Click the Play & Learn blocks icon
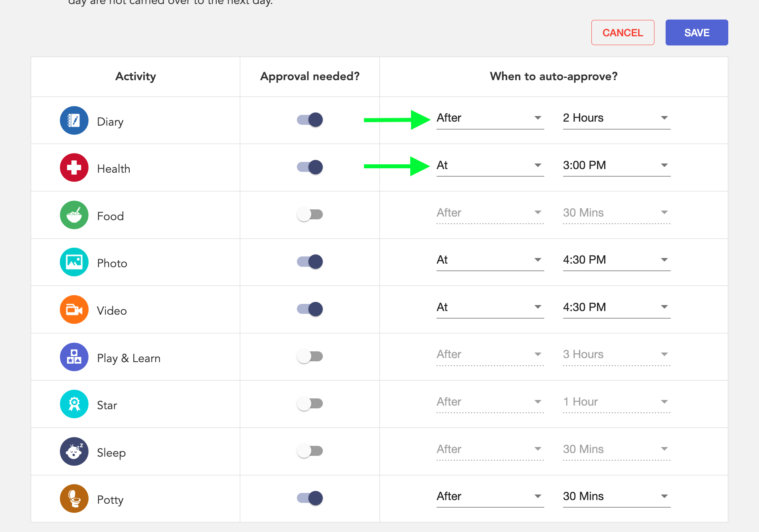The width and height of the screenshot is (759, 532). pos(74,357)
